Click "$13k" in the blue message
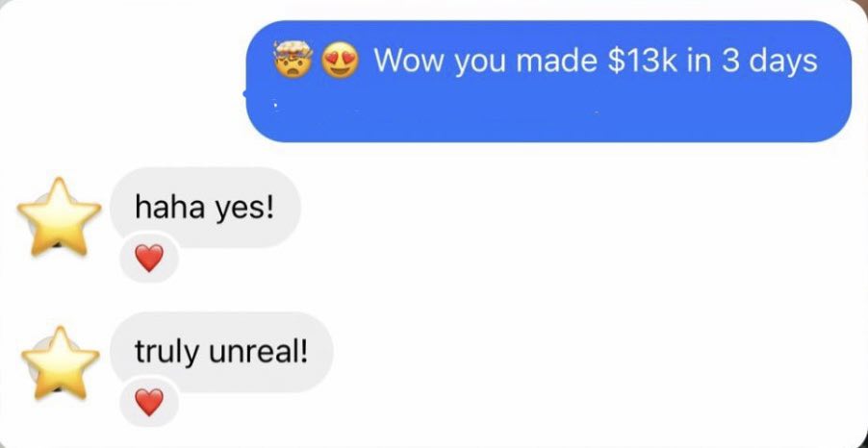Viewport: 868px width, 448px height. (x=642, y=61)
